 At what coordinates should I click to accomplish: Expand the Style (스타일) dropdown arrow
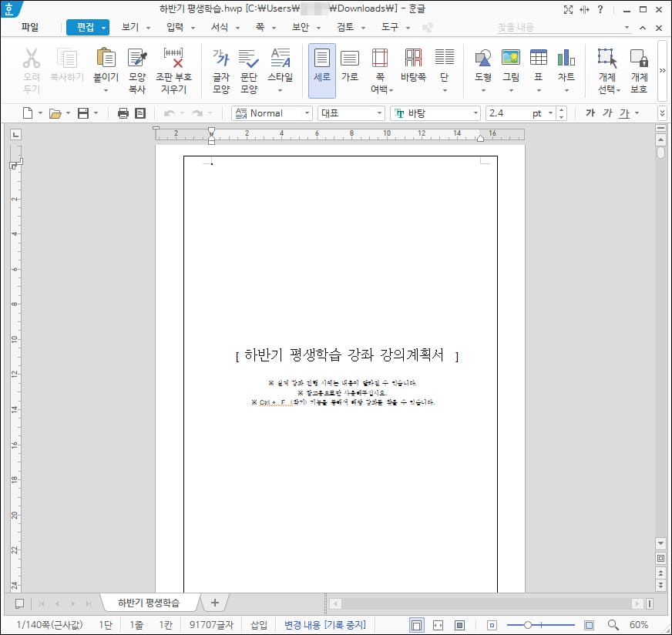pos(281,90)
